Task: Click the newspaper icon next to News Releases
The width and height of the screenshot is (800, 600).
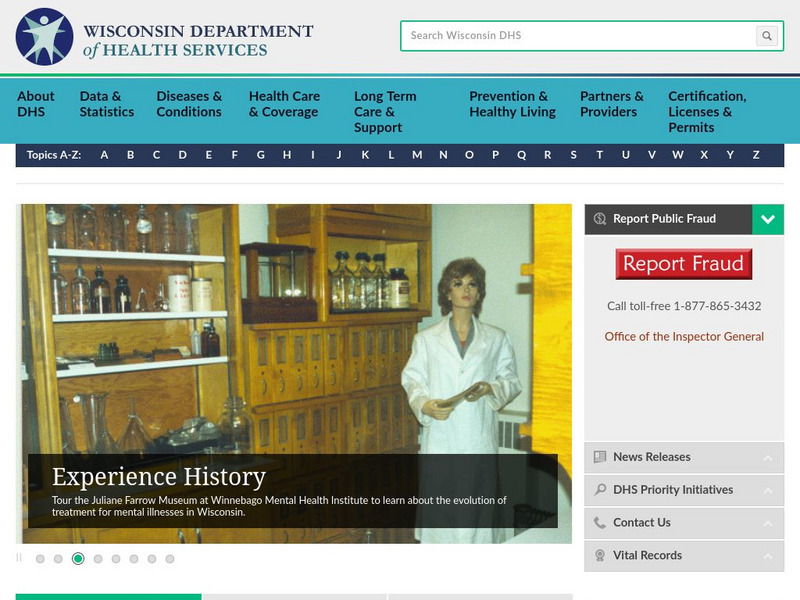Action: pos(598,456)
